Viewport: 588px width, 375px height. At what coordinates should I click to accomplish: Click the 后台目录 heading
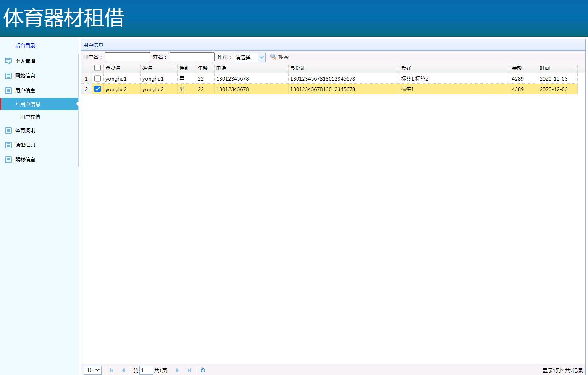click(x=25, y=46)
